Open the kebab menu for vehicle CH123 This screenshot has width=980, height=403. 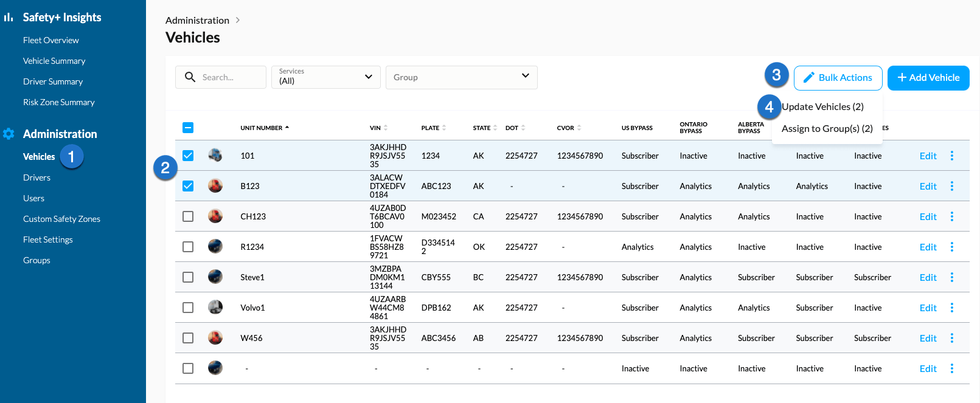tap(952, 216)
